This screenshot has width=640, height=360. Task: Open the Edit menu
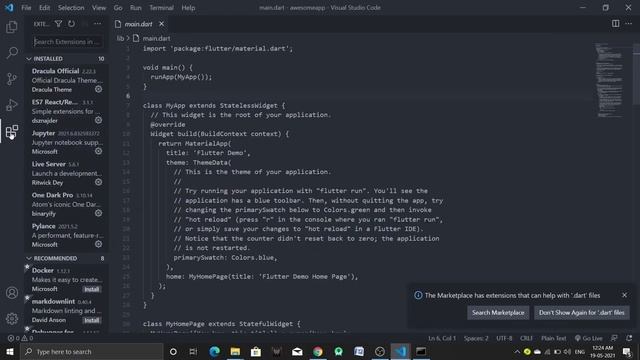coord(44,8)
